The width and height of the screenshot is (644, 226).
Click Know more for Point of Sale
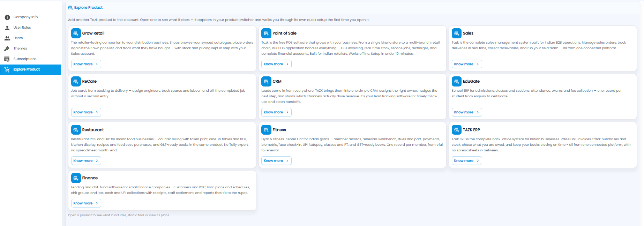(x=276, y=64)
